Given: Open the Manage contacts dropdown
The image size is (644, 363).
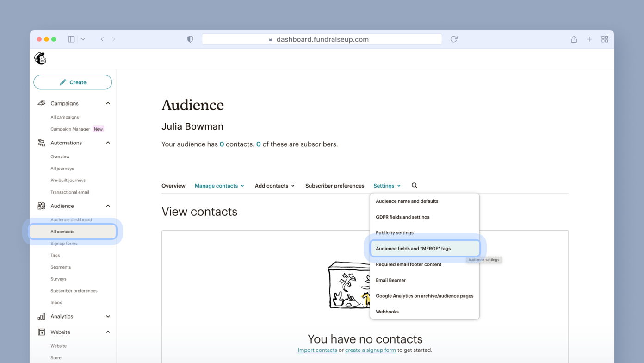Looking at the screenshot, I should [219, 186].
